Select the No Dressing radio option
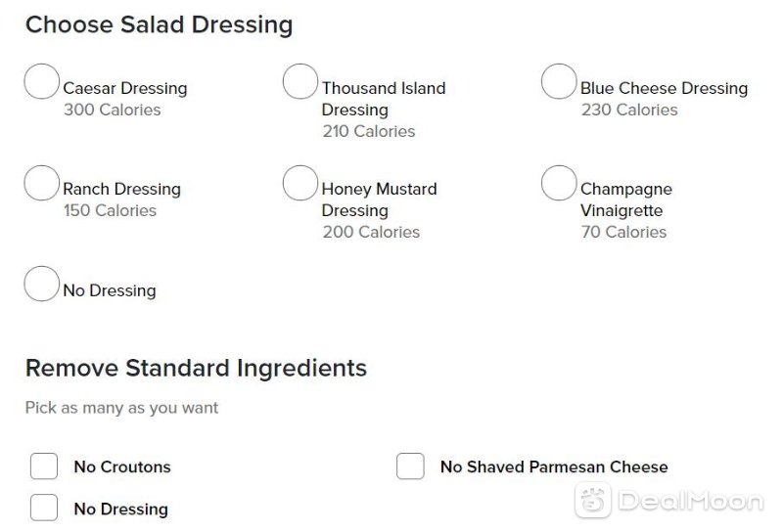 42,284
